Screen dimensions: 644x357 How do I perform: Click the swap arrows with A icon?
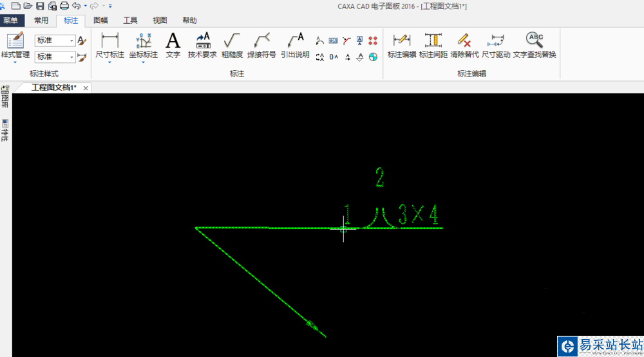point(320,57)
